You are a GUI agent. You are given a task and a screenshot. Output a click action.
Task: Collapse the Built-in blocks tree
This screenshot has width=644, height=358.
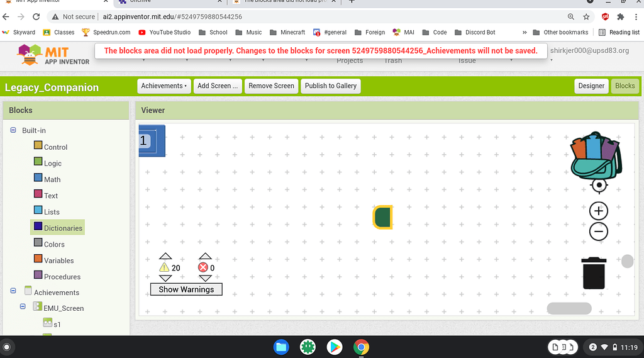tap(13, 130)
